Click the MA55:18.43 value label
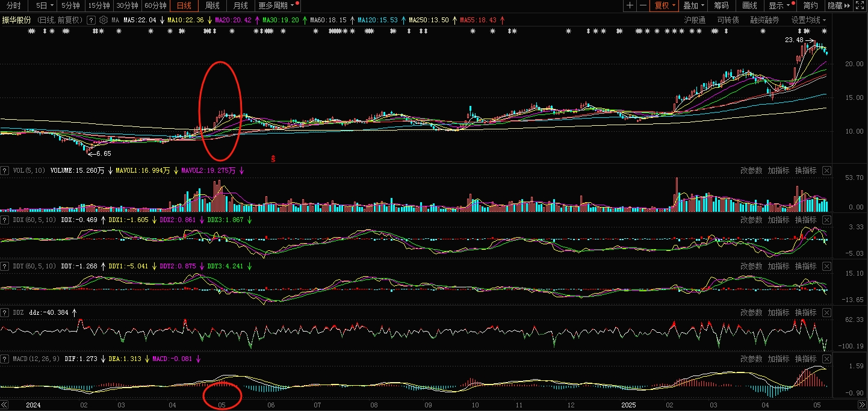This screenshot has width=868, height=411. pyautogui.click(x=478, y=20)
